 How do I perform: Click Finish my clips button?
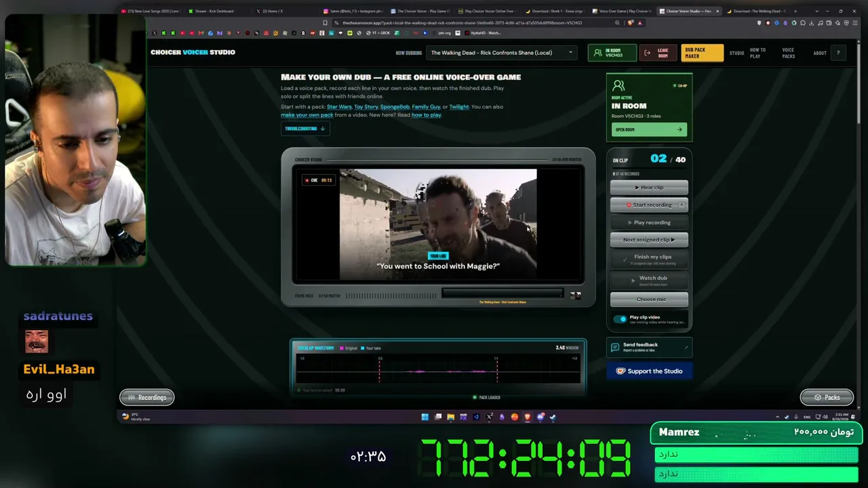[649, 260]
